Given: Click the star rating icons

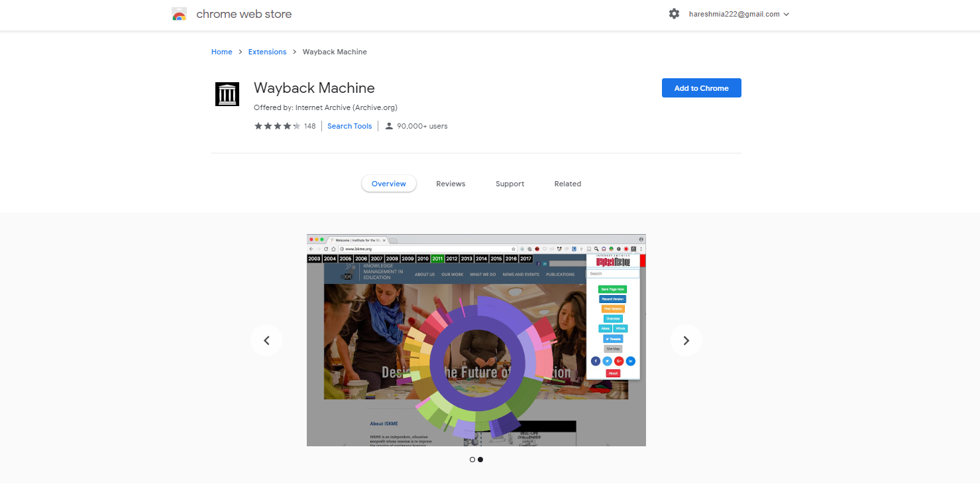Looking at the screenshot, I should point(278,126).
